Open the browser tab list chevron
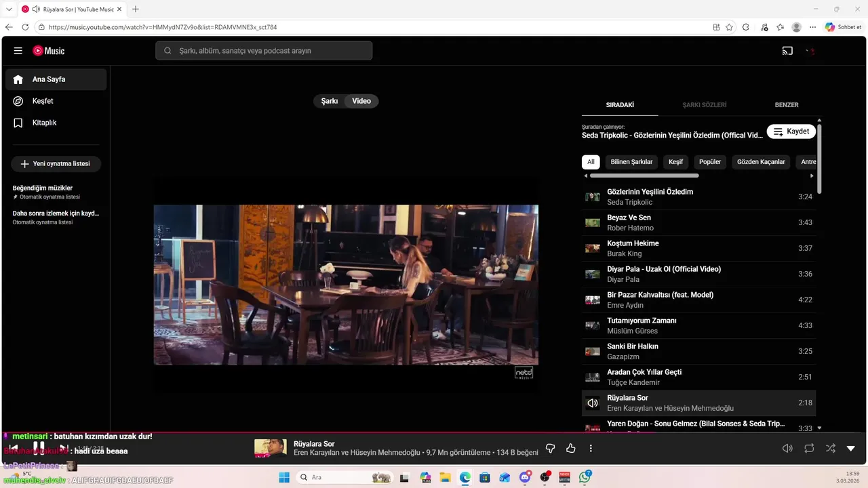Image resolution: width=868 pixels, height=488 pixels. click(9, 9)
